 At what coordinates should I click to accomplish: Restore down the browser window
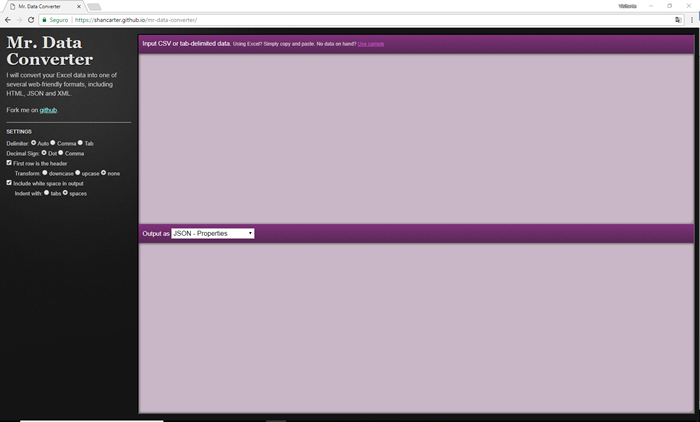pyautogui.click(x=669, y=6)
